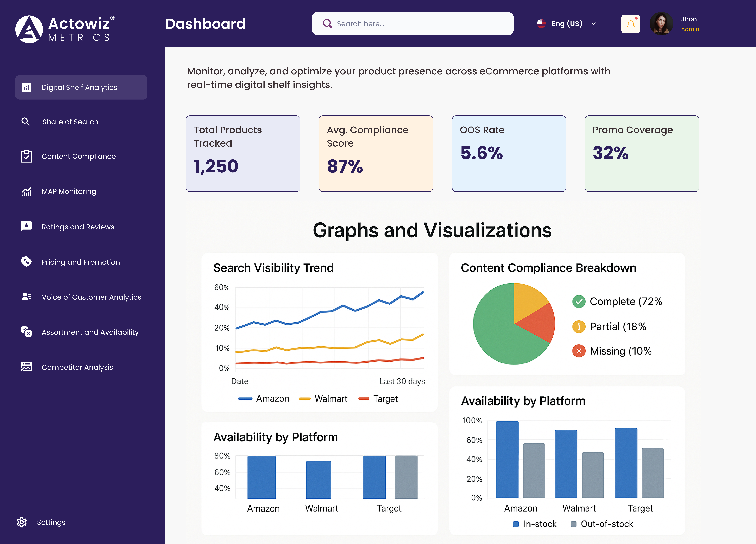Viewport: 756px width, 544px height.
Task: Open notifications via the bell icon
Action: click(631, 24)
